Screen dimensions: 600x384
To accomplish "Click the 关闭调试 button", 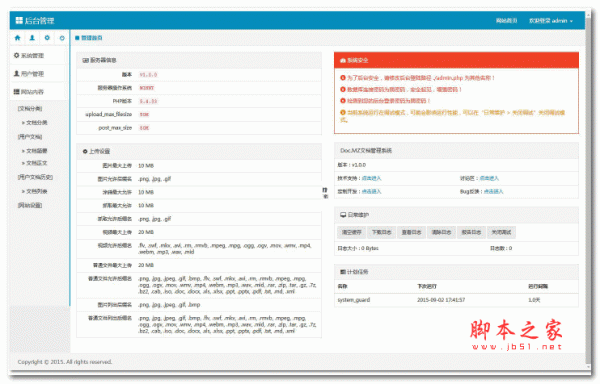I will (501, 233).
